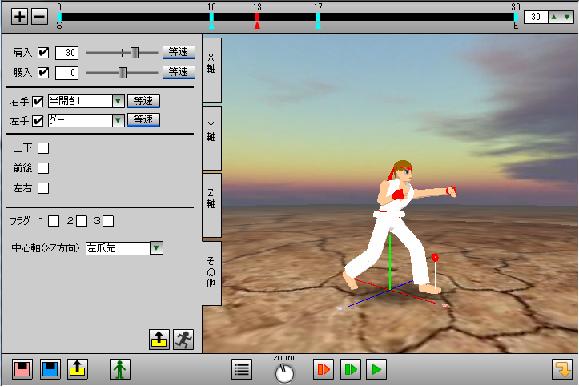Image resolution: width=579 pixels, height=387 pixels.
Task: Check flag 2 checkbox
Action: coord(81,221)
